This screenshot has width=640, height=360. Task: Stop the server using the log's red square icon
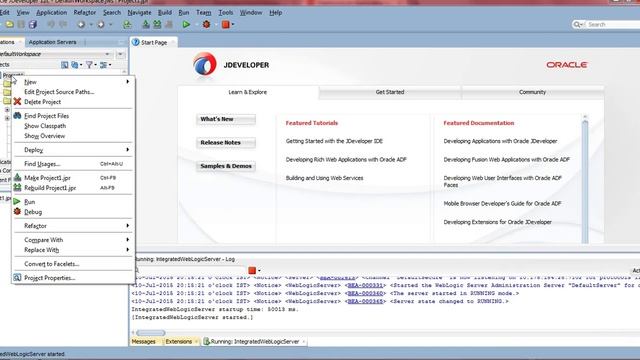pos(252,270)
